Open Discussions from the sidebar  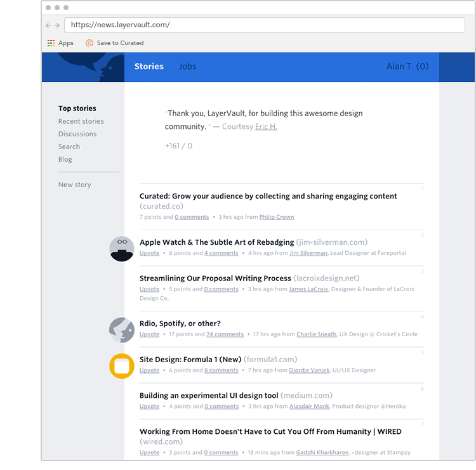point(77,134)
